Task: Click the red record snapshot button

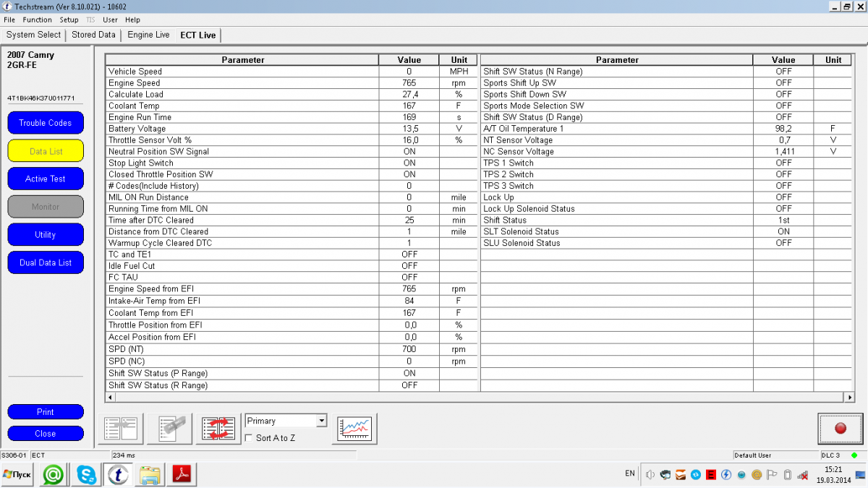Action: (x=841, y=429)
